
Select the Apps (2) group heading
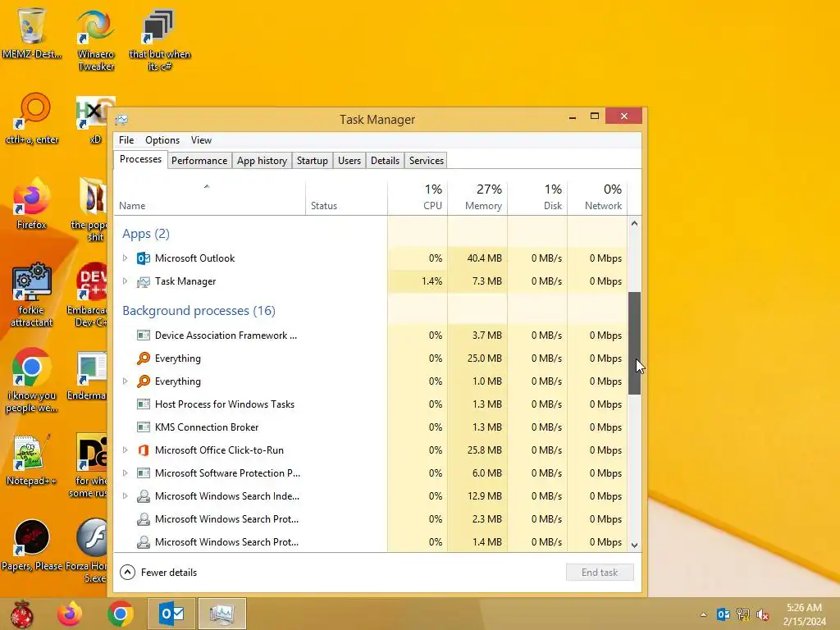(146, 234)
